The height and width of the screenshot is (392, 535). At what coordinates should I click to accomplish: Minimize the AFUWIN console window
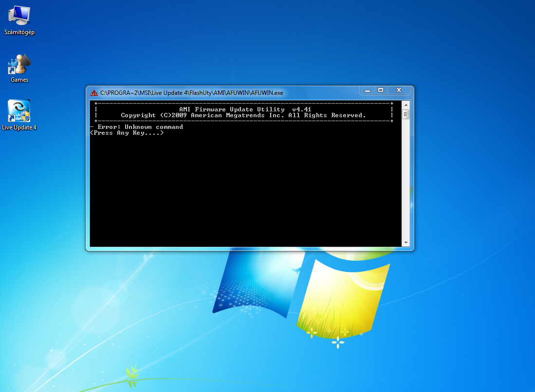tap(368, 90)
